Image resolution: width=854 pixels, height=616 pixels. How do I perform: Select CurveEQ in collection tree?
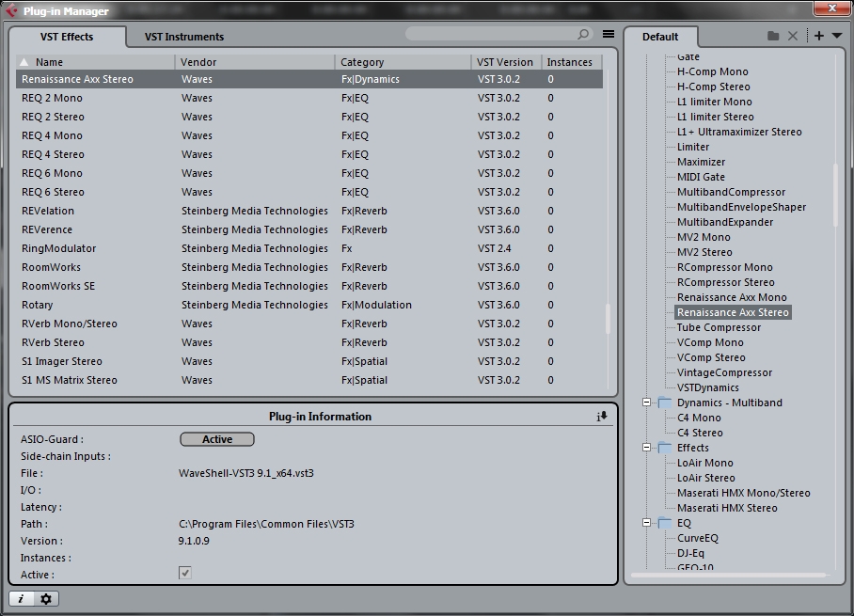pyautogui.click(x=698, y=538)
